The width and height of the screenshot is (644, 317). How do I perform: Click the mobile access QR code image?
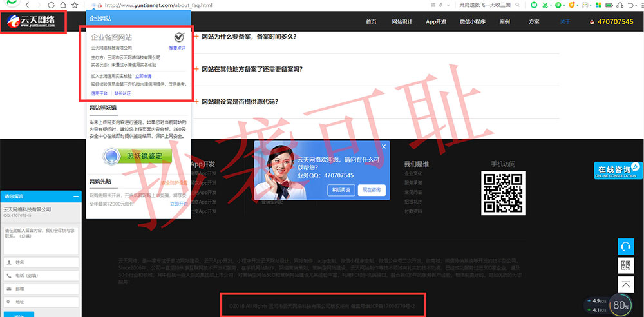pyautogui.click(x=503, y=193)
